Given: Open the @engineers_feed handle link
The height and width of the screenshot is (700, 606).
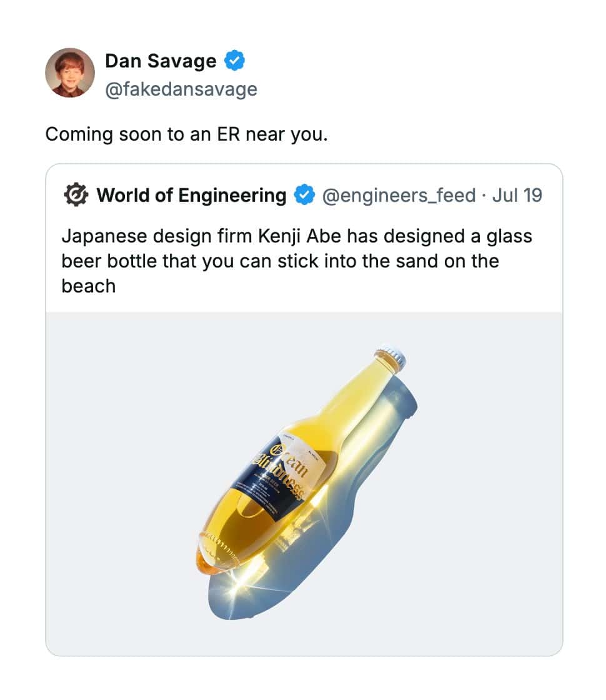Looking at the screenshot, I should coord(399,196).
